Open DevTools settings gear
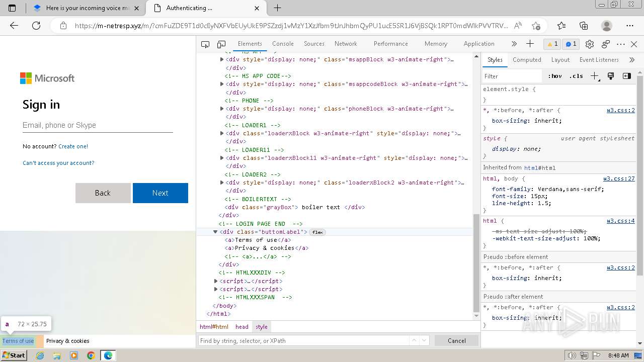 (x=590, y=44)
